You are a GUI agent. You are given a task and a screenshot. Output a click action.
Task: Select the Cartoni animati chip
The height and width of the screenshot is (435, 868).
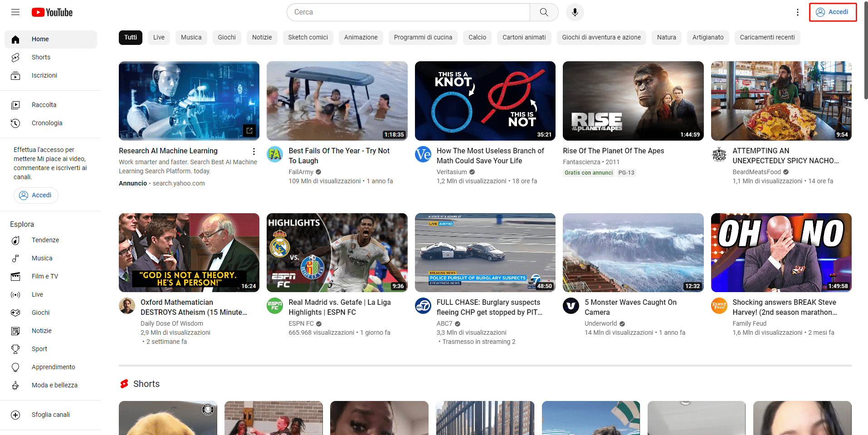tap(524, 38)
